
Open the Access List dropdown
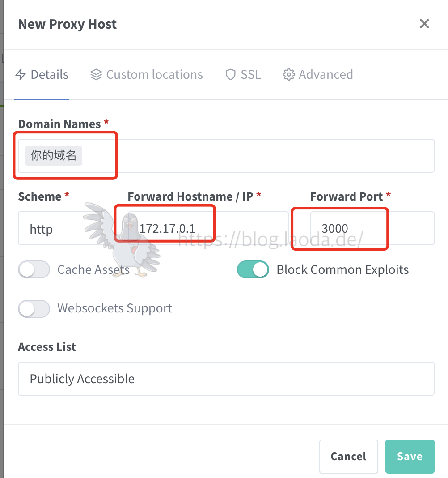[x=226, y=379]
